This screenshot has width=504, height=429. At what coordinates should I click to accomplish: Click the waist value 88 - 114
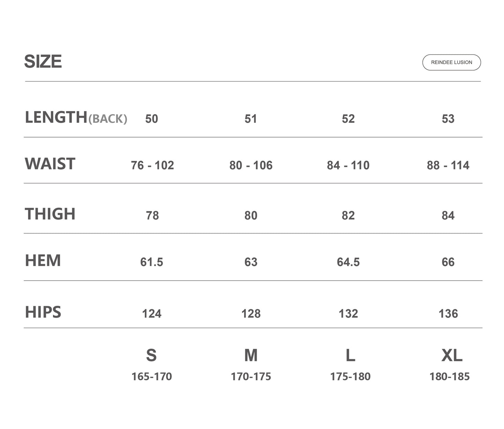[448, 165]
